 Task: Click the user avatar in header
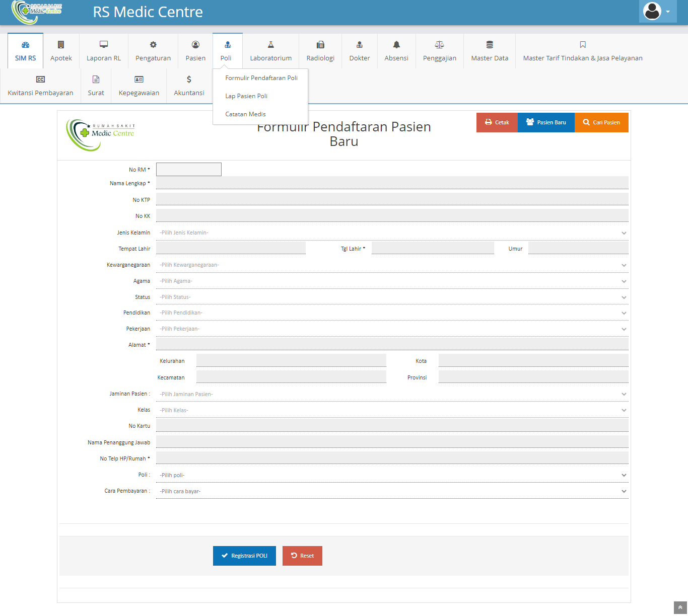(x=652, y=11)
